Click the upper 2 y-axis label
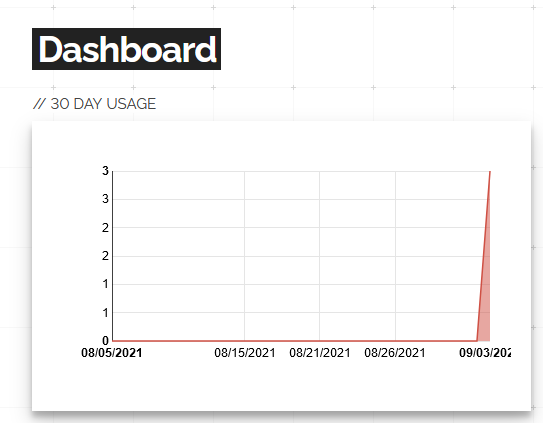This screenshot has width=543, height=423. pyautogui.click(x=105, y=228)
